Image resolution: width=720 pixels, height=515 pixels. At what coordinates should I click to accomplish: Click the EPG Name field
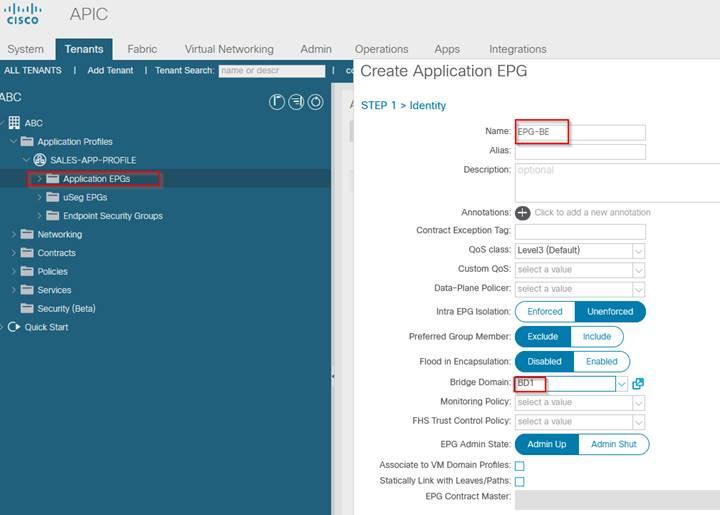580,132
